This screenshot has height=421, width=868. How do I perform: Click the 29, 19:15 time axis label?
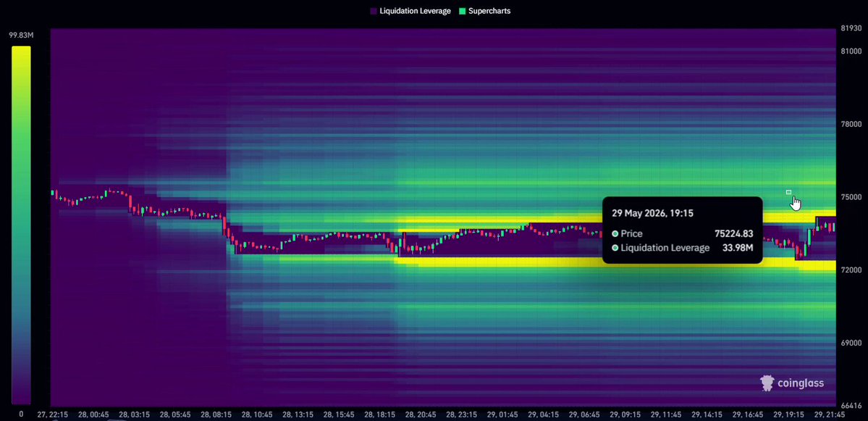(789, 414)
